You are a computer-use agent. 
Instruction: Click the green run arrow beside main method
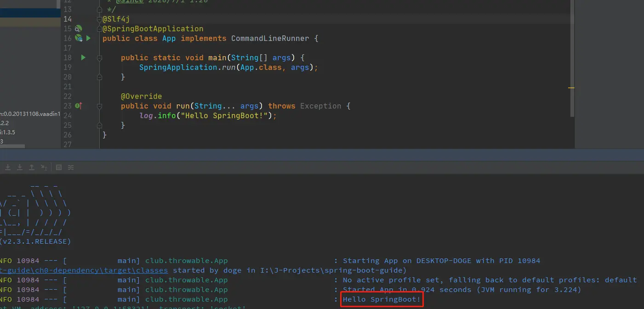pyautogui.click(x=83, y=57)
